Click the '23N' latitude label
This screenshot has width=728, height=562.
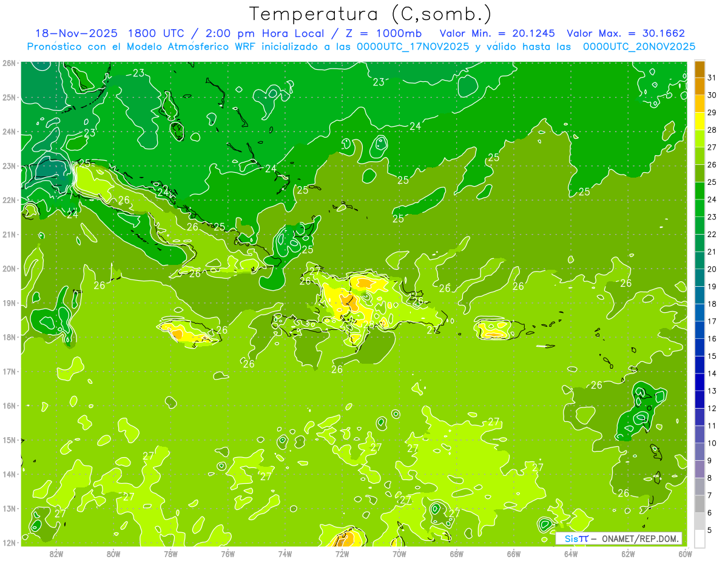(9, 166)
